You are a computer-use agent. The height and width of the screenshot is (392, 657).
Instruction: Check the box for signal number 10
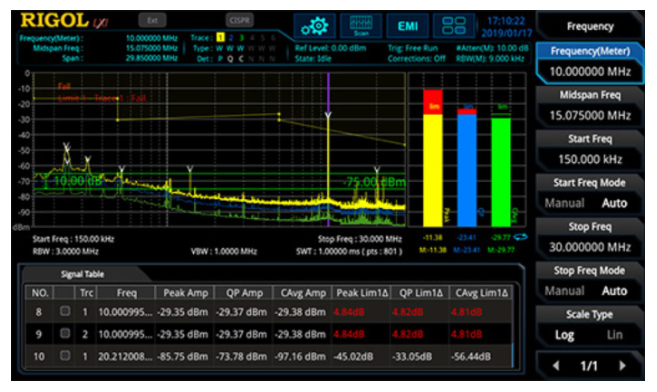click(65, 356)
